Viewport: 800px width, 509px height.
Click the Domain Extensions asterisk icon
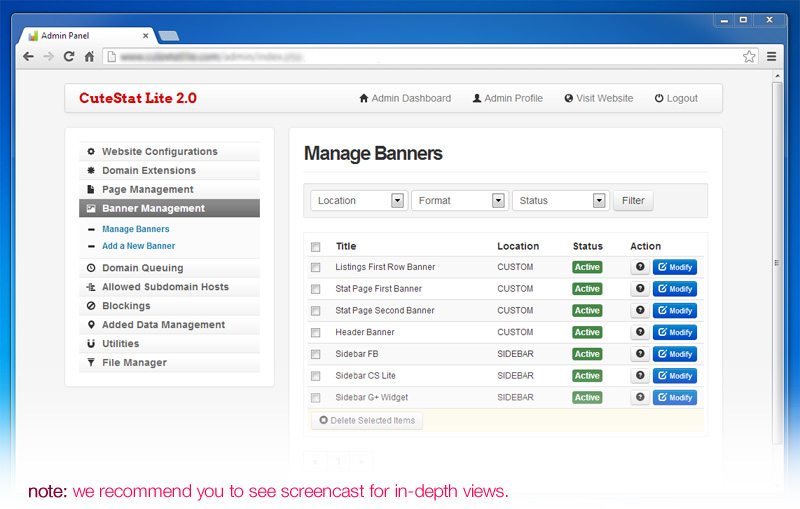click(x=91, y=170)
